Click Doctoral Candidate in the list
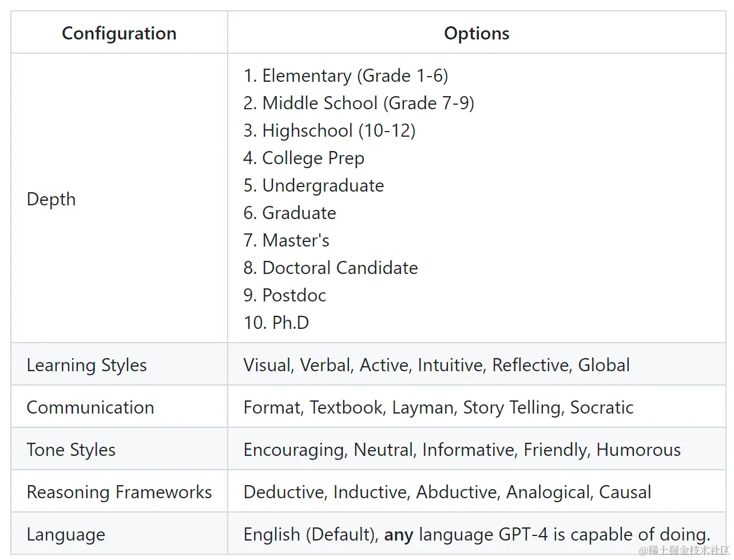Viewport: 734px width, 560px height. tap(331, 268)
